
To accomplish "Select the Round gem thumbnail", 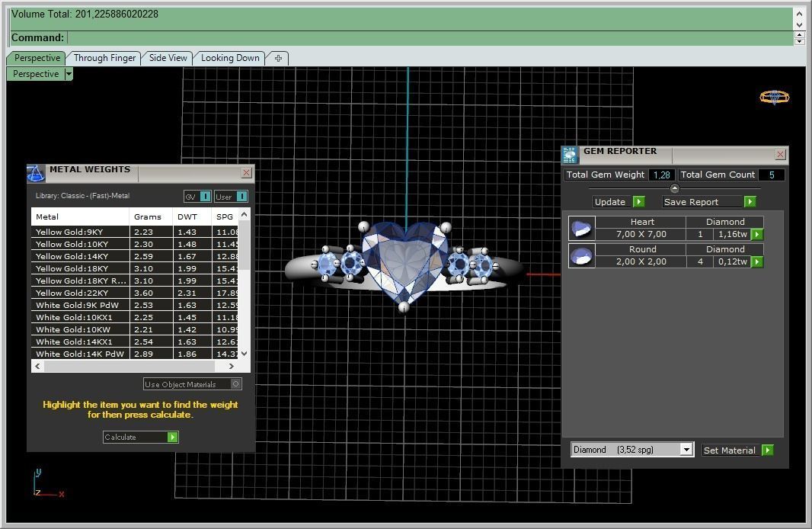I will pos(581,256).
